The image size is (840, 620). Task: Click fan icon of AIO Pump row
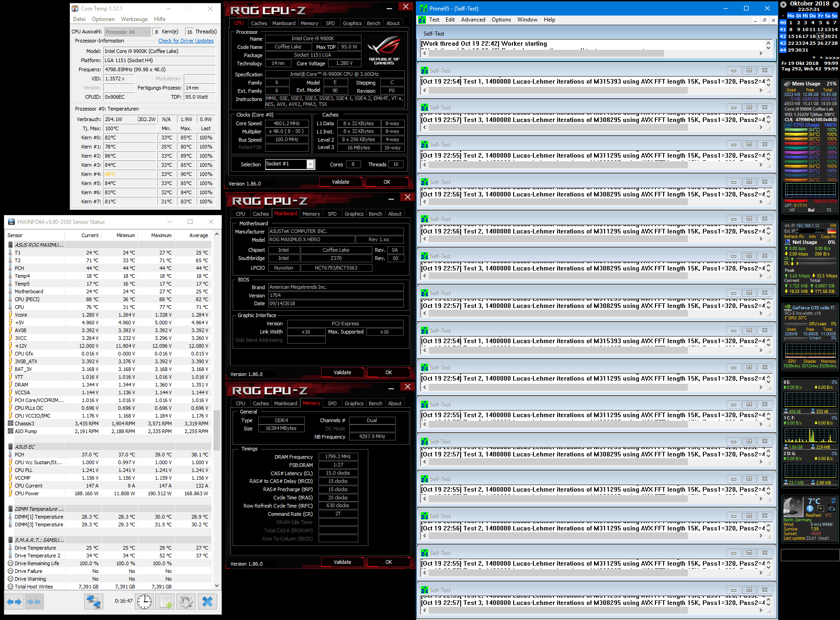(11, 431)
